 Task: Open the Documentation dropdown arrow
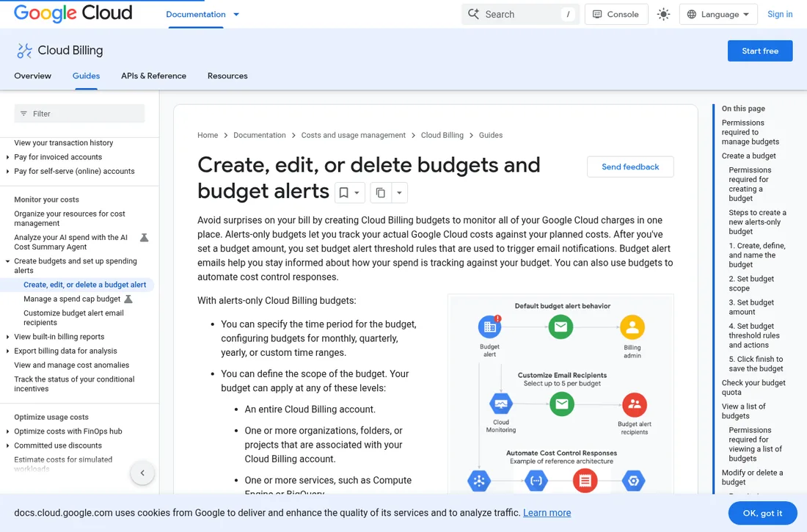coord(236,15)
